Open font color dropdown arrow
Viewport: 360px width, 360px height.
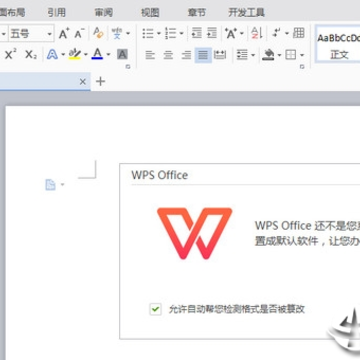pos(108,55)
